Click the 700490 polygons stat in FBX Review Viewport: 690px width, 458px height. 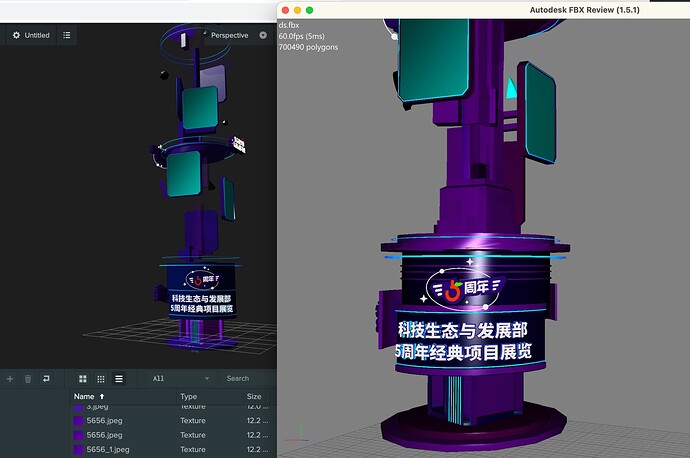click(308, 47)
